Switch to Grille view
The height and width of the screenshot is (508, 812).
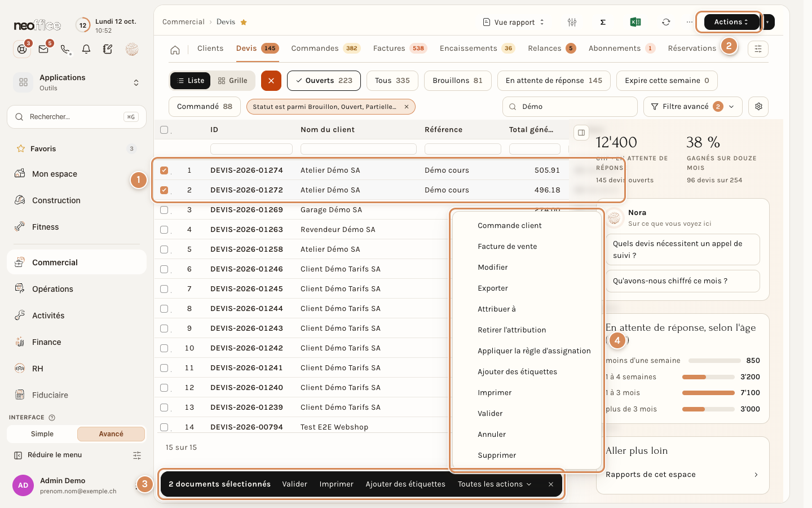pyautogui.click(x=232, y=81)
